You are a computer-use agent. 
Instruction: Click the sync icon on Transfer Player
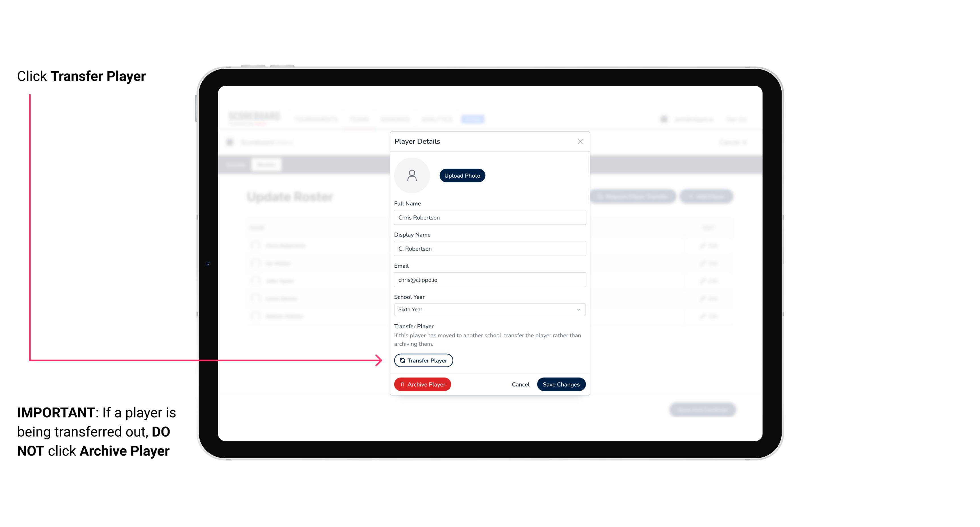point(401,360)
